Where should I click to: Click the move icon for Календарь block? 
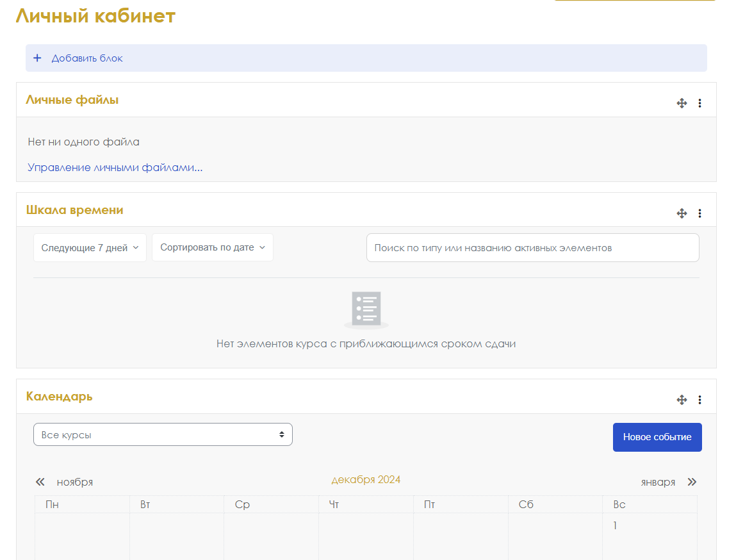(x=682, y=400)
